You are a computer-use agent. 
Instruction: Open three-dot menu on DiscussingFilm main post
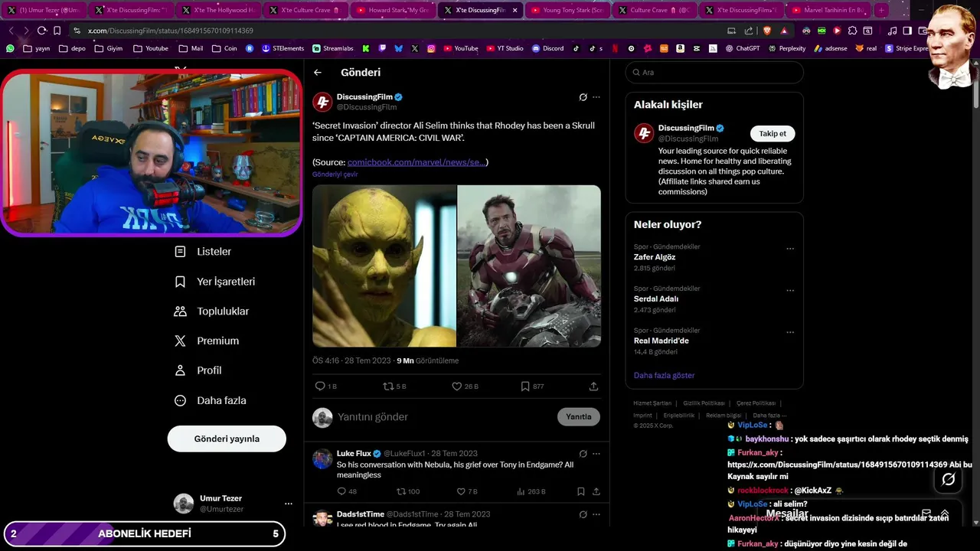(x=596, y=97)
